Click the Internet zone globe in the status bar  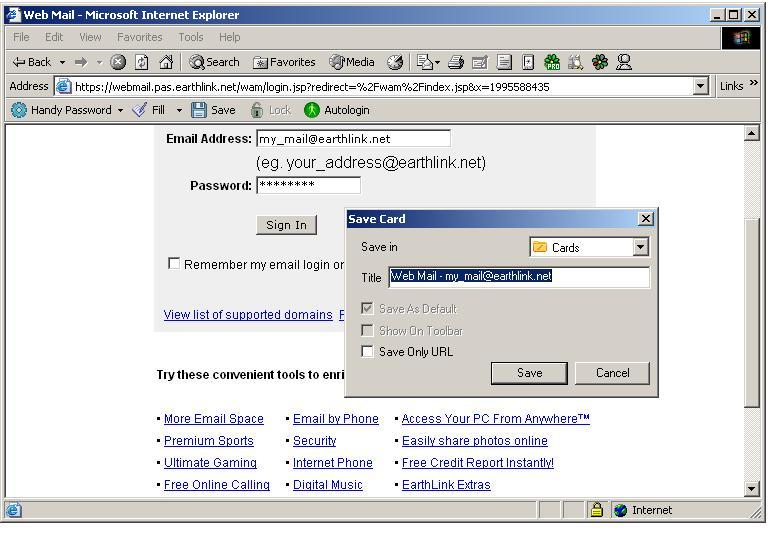coord(620,510)
